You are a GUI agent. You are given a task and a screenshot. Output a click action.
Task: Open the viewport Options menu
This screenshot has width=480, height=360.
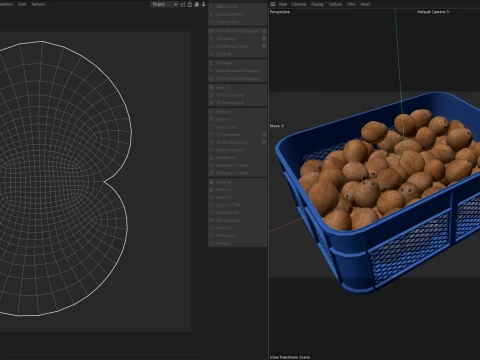pos(335,4)
